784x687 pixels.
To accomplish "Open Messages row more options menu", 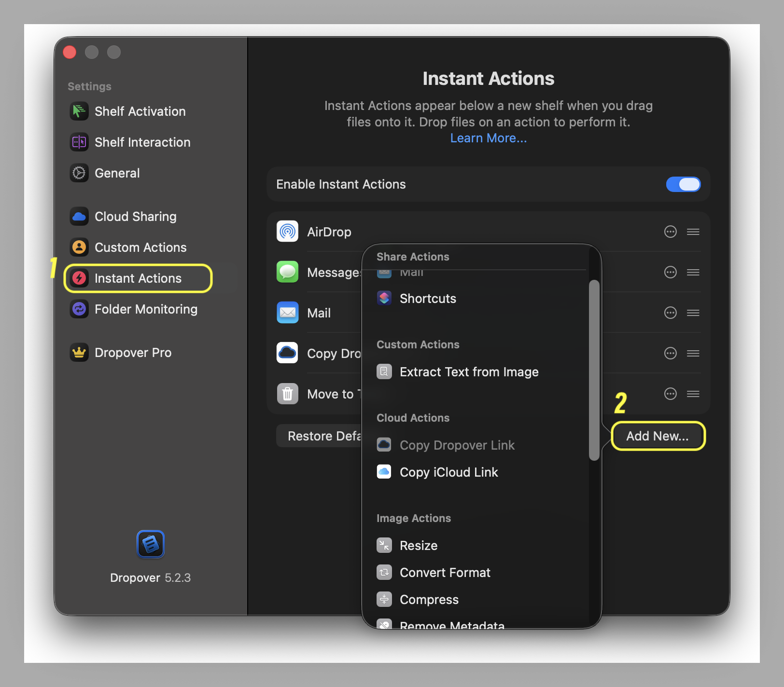I will pyautogui.click(x=671, y=273).
